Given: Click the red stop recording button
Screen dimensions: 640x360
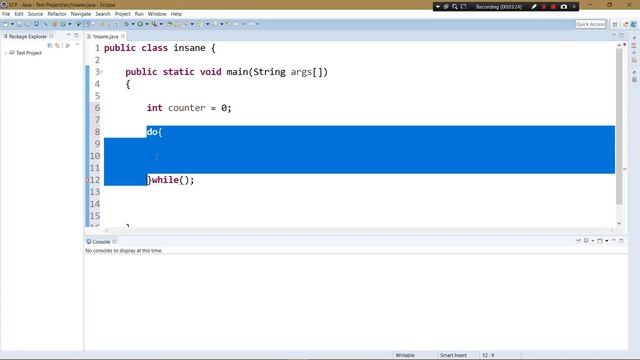Looking at the screenshot, I should click(x=553, y=7).
